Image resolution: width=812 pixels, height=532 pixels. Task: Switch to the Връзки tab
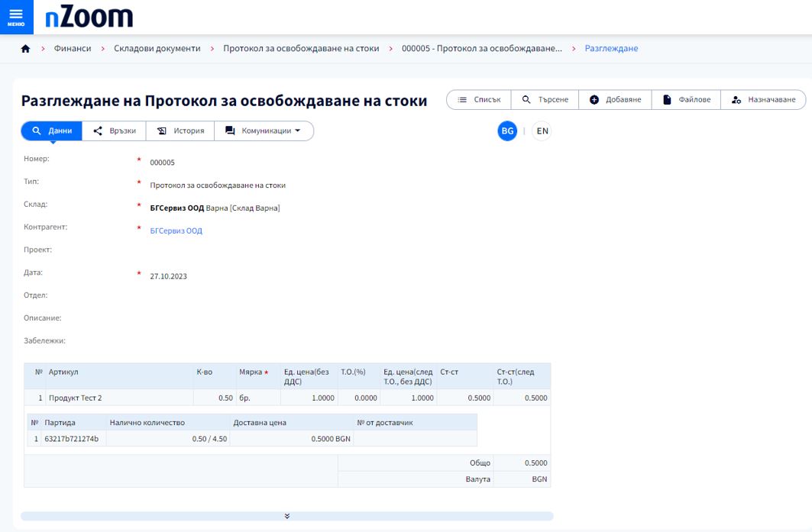click(x=114, y=131)
